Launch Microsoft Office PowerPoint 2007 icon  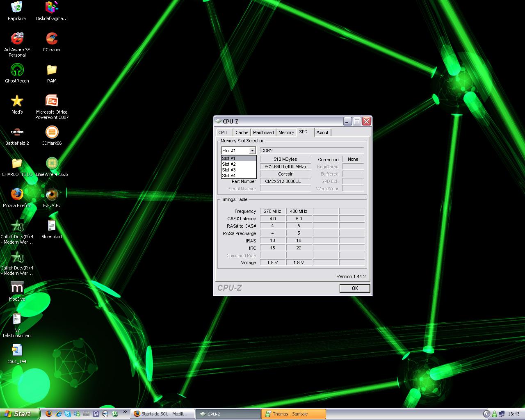point(52,107)
